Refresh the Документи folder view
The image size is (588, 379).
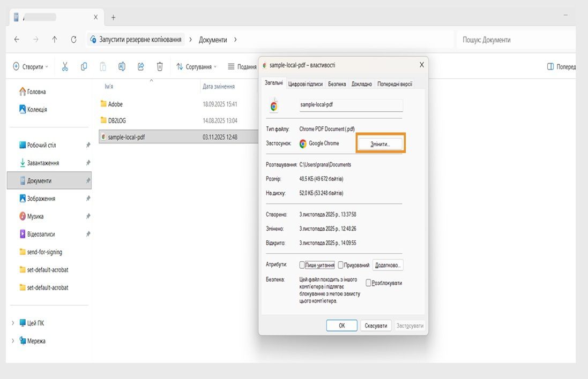[73, 39]
